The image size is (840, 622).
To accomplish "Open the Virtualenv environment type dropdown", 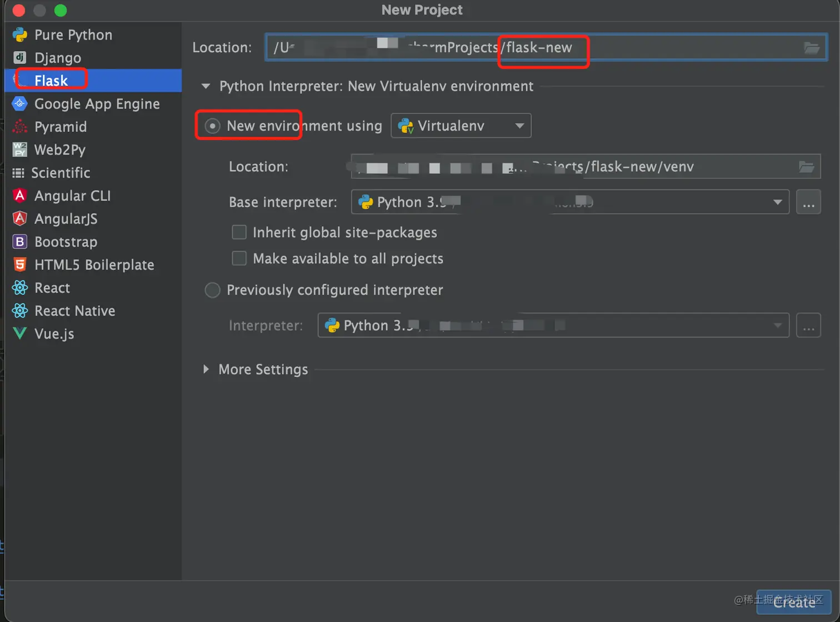I will 461,126.
